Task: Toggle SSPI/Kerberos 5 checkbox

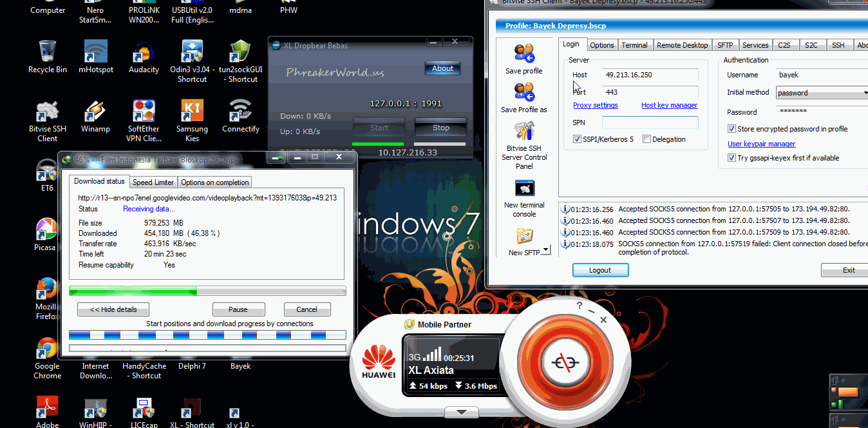Action: (577, 139)
